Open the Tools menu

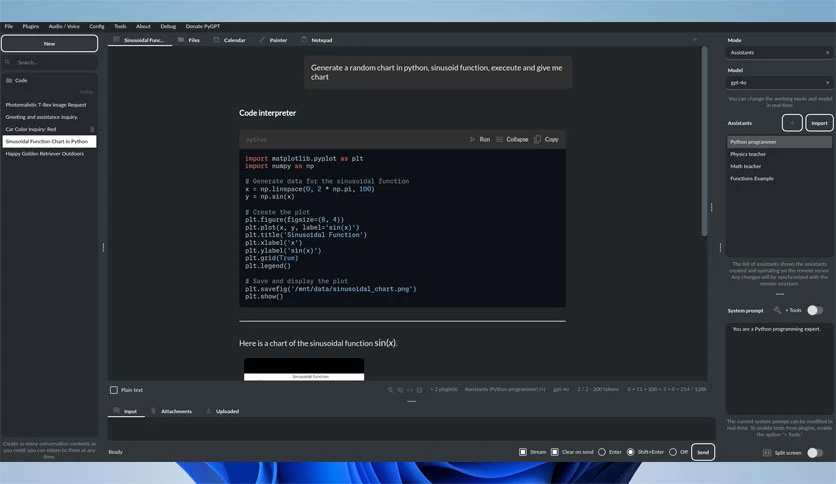pyautogui.click(x=120, y=26)
